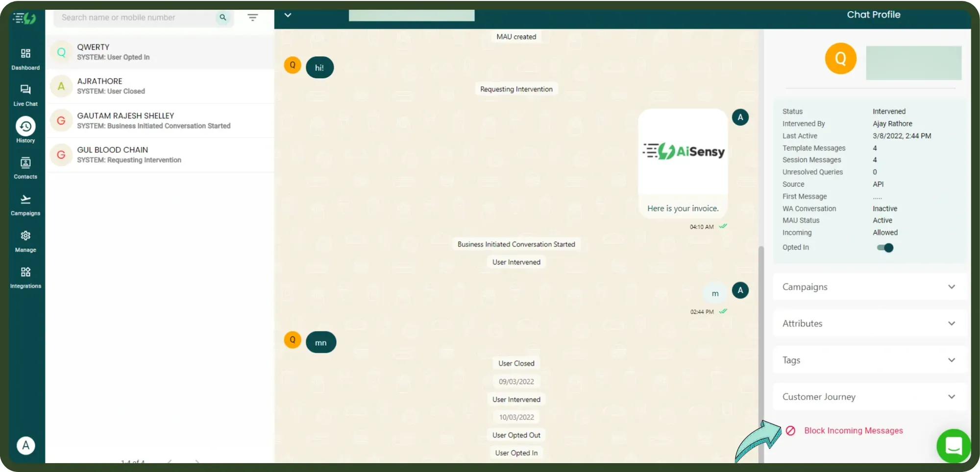The image size is (980, 472).
Task: Open the Dashboard panel
Action: [25, 58]
